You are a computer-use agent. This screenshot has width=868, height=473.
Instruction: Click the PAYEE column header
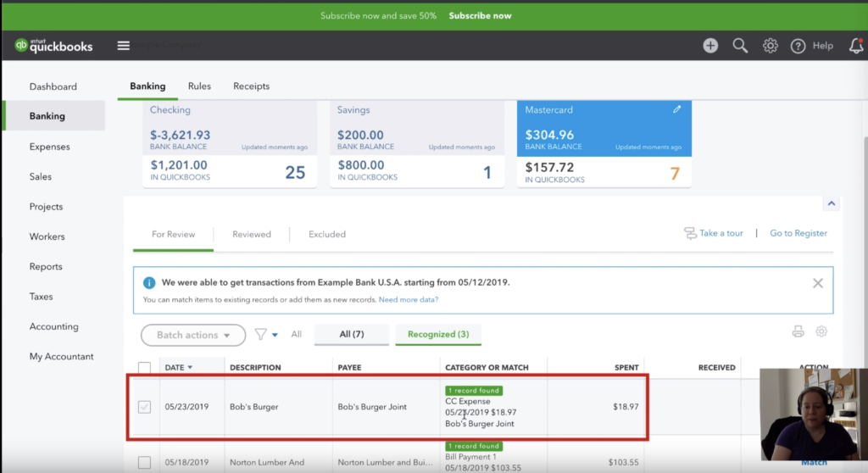pyautogui.click(x=349, y=367)
